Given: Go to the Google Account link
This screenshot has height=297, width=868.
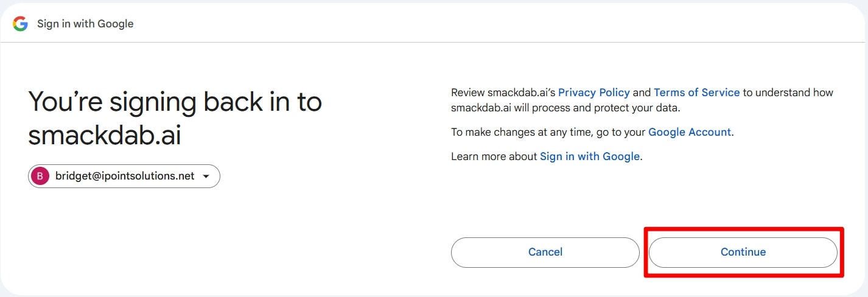Looking at the screenshot, I should [x=690, y=132].
